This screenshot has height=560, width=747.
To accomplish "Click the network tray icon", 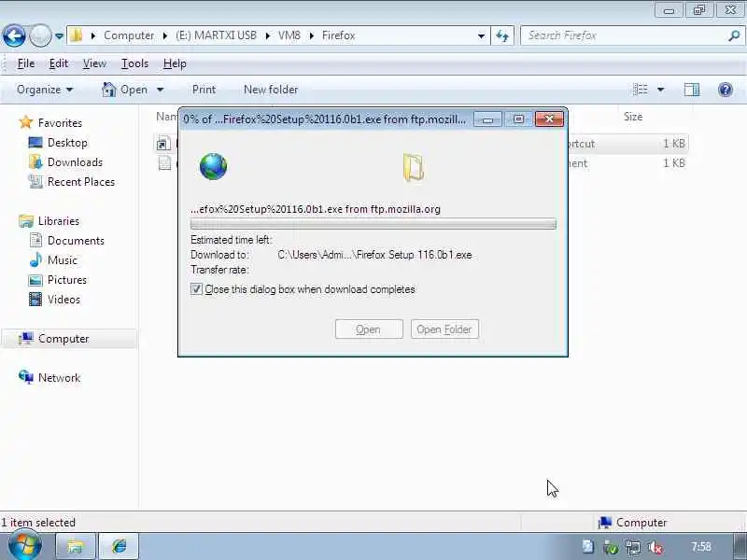I will [x=633, y=547].
